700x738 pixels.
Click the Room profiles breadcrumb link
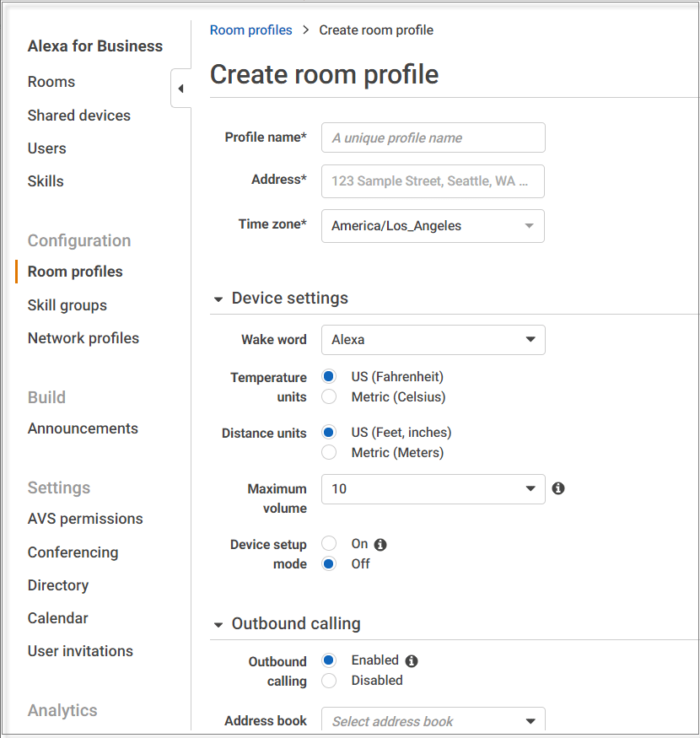pyautogui.click(x=251, y=30)
